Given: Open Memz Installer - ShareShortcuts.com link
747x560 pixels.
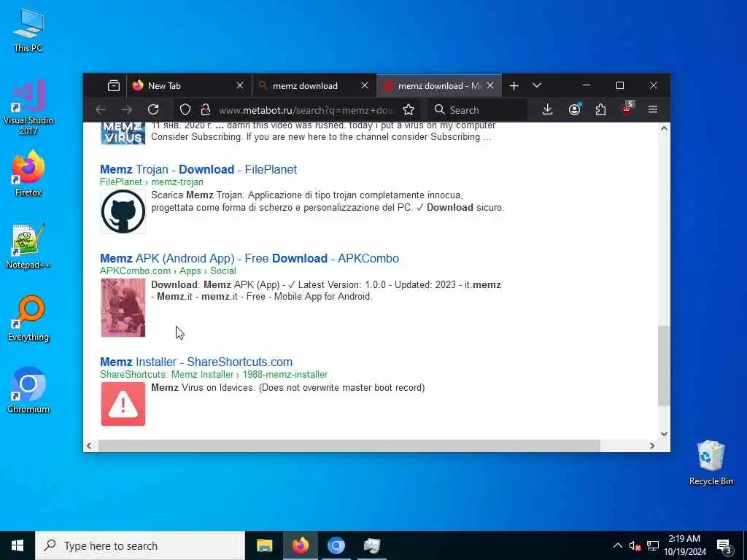Looking at the screenshot, I should [x=196, y=362].
